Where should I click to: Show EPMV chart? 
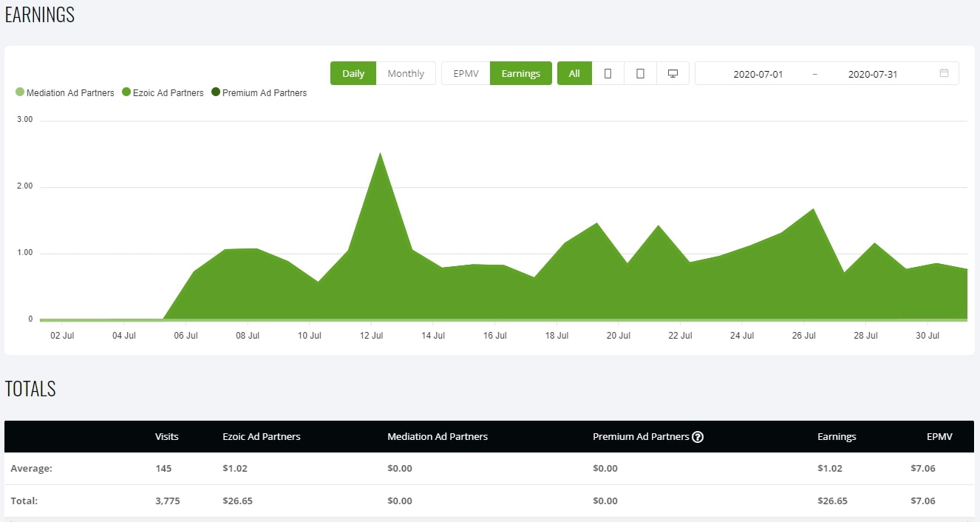pyautogui.click(x=466, y=73)
